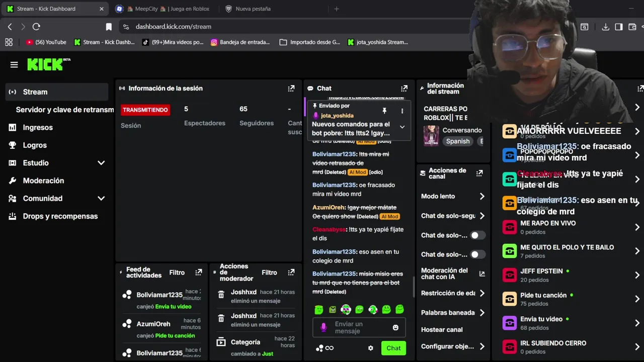Open the YouTube bookmark
This screenshot has width=644, height=362.
[46, 42]
